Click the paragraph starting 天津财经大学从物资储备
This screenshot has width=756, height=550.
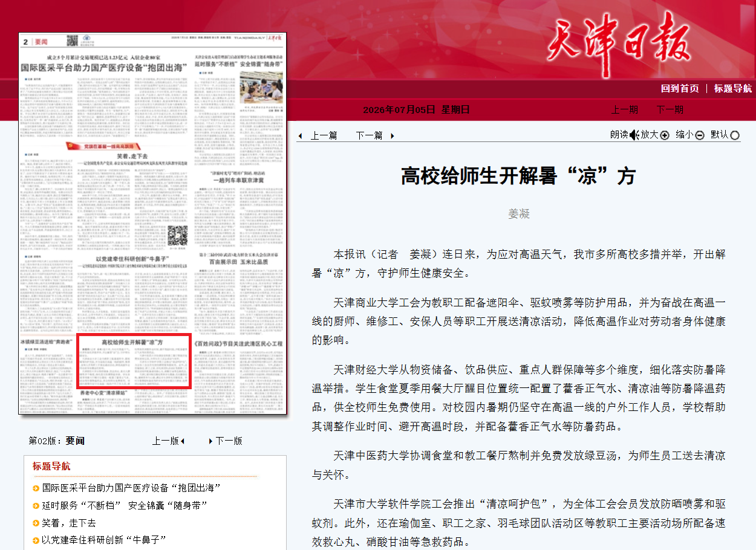click(x=518, y=398)
